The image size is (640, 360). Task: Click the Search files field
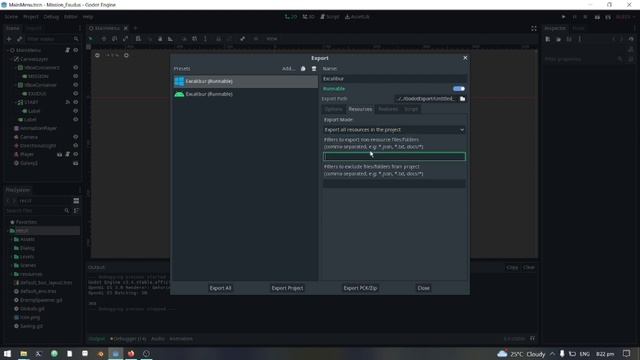coord(37,211)
